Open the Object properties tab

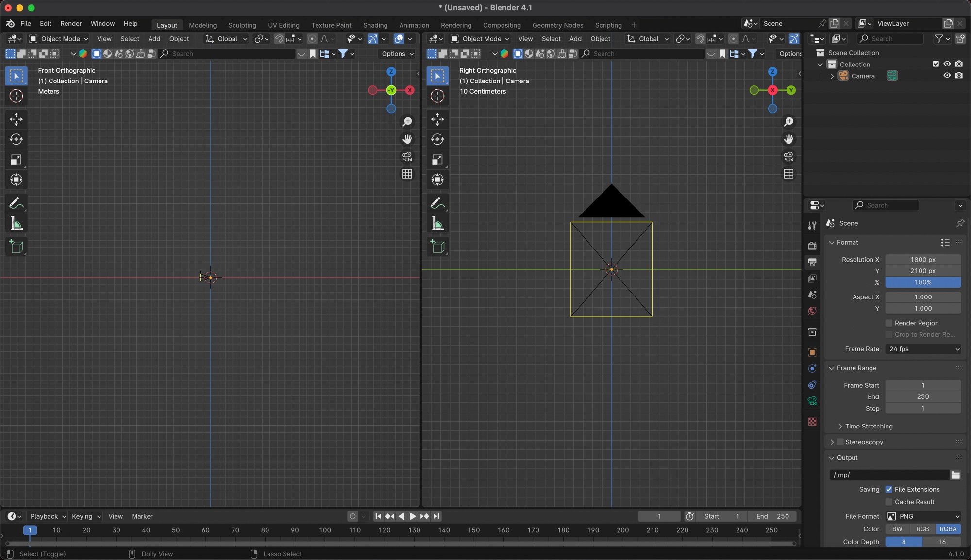click(x=812, y=352)
